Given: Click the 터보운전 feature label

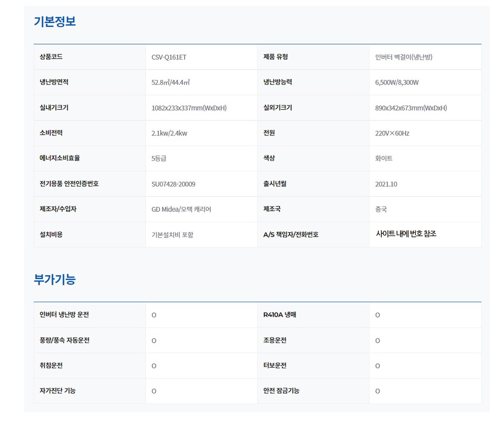Looking at the screenshot, I should click(x=274, y=365).
